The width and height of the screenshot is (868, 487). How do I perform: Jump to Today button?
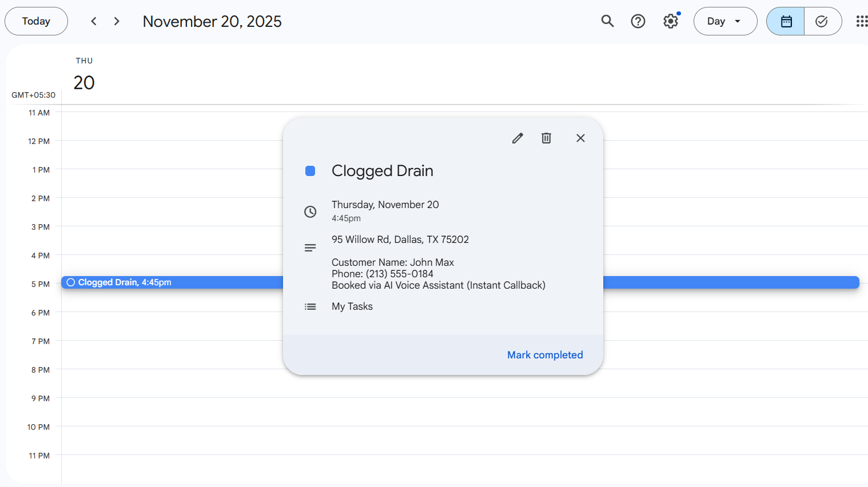pyautogui.click(x=36, y=21)
